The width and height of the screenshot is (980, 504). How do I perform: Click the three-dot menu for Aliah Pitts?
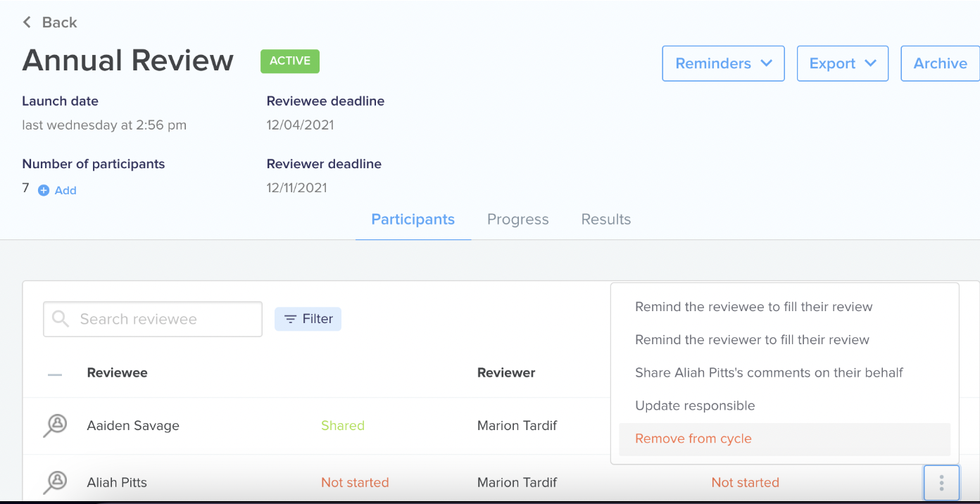(941, 483)
